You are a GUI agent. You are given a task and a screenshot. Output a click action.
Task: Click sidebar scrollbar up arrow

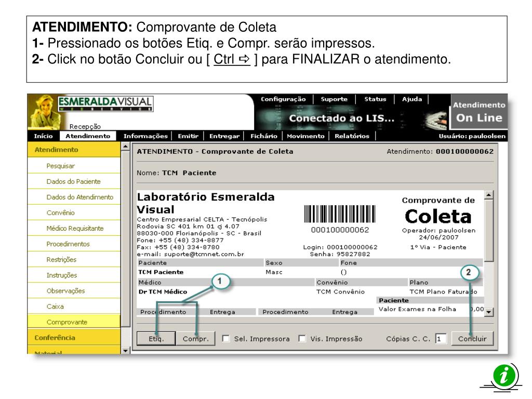126,147
